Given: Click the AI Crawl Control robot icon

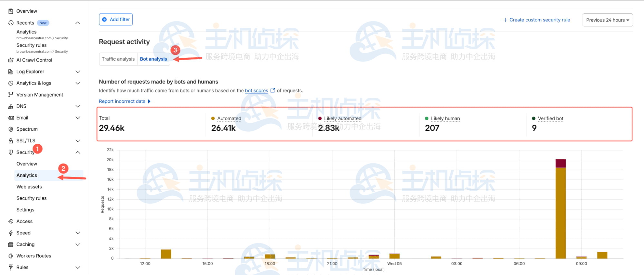Looking at the screenshot, I should pos(11,60).
